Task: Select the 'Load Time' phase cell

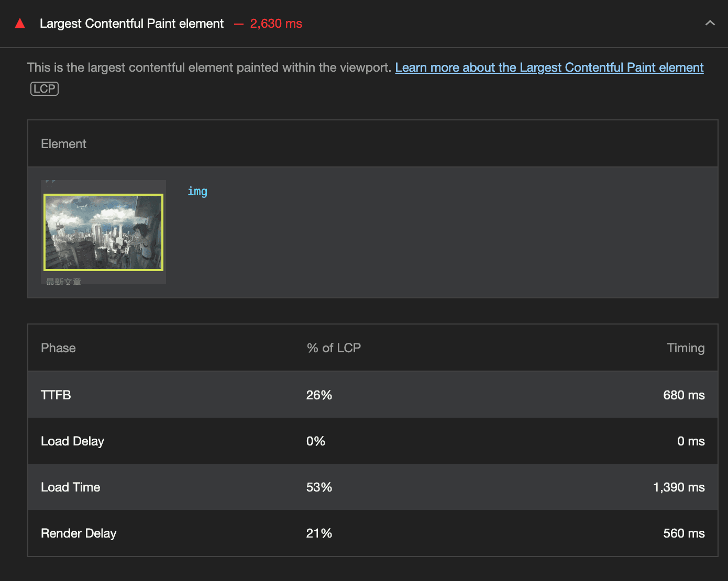Action: pyautogui.click(x=70, y=487)
